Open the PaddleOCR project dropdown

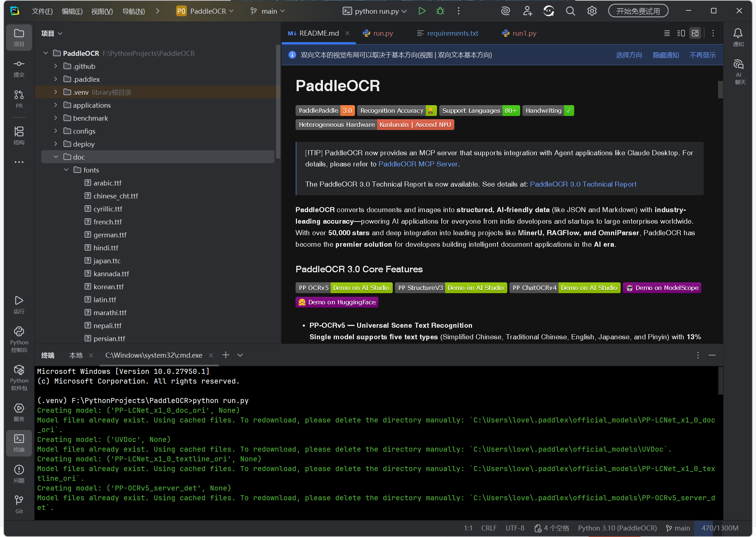point(205,11)
